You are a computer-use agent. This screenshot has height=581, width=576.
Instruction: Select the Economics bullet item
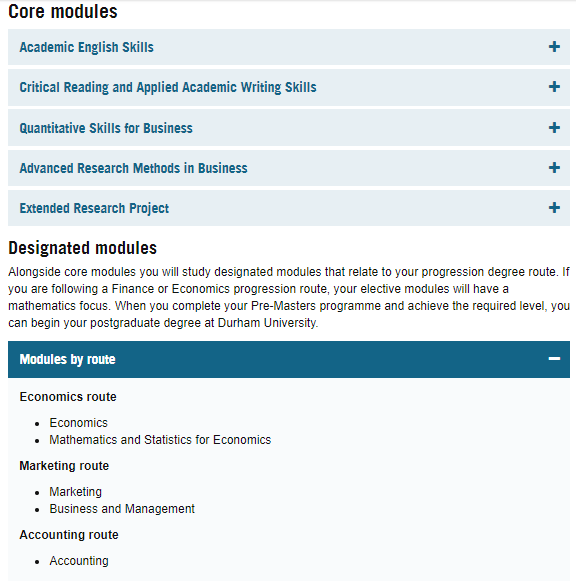click(79, 423)
